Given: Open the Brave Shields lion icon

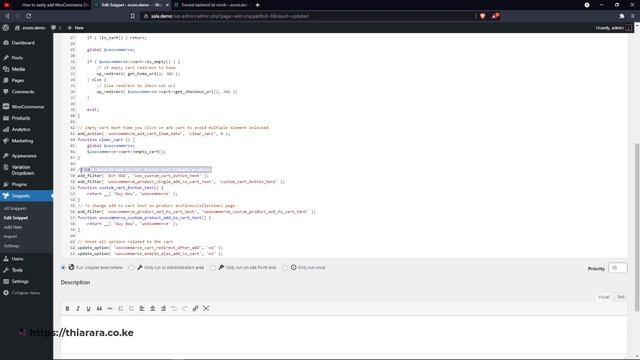Looking at the screenshot, I should click(482, 16).
